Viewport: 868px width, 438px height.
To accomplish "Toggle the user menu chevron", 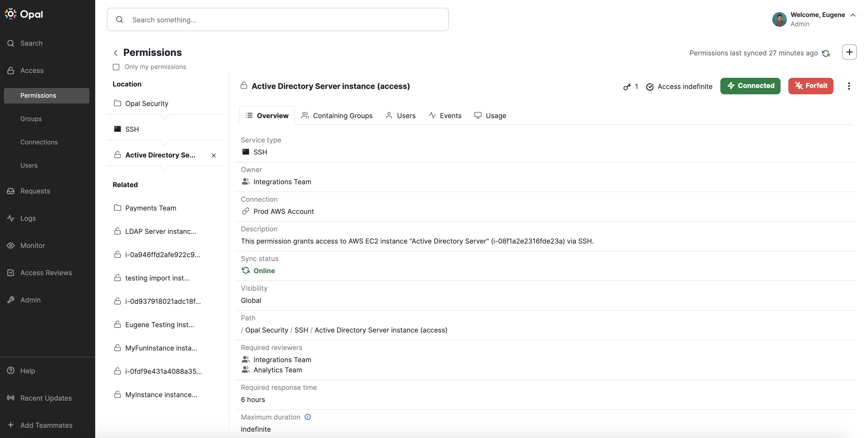I will [853, 15].
